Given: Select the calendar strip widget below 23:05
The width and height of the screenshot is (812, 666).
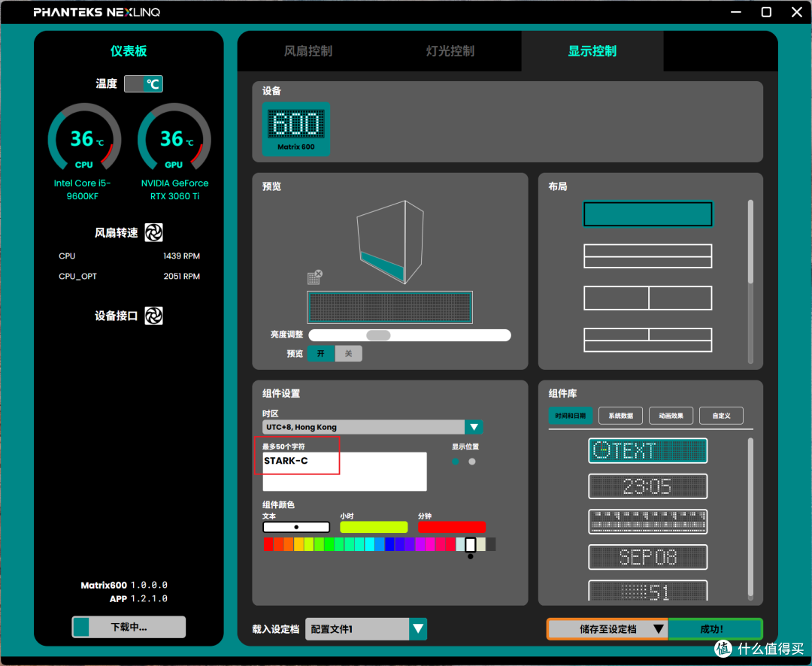Looking at the screenshot, I should pos(647,522).
